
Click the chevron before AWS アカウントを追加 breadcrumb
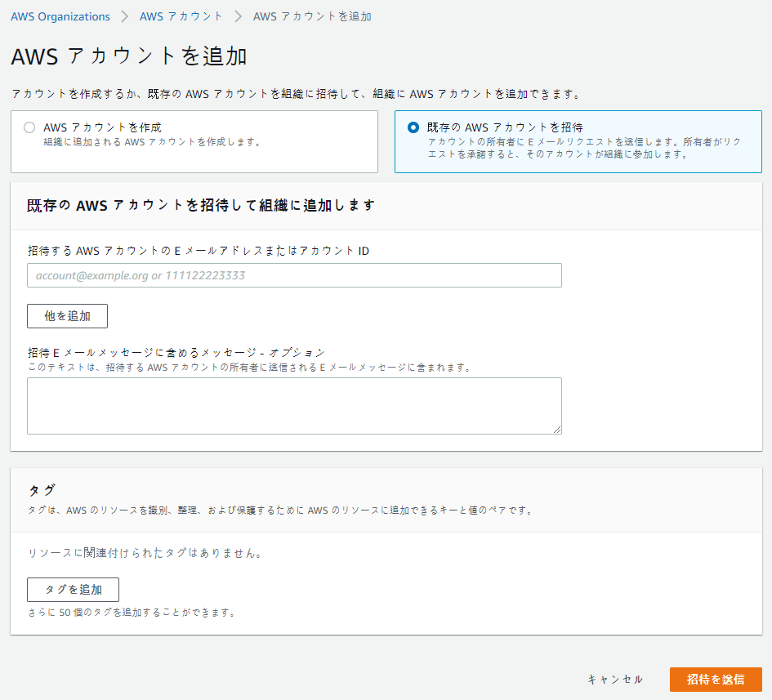click(238, 16)
